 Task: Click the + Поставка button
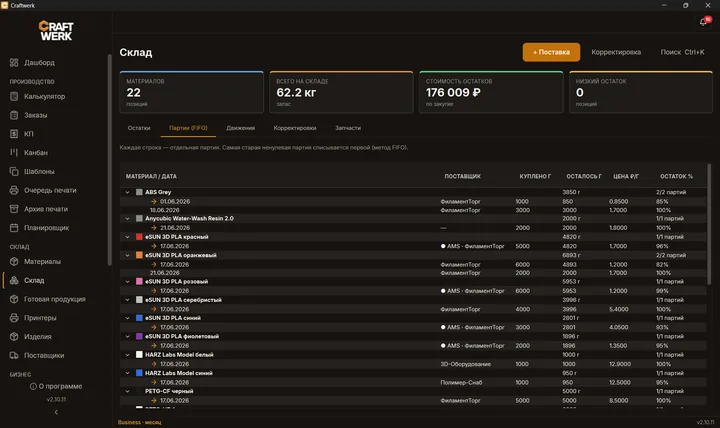click(x=551, y=52)
